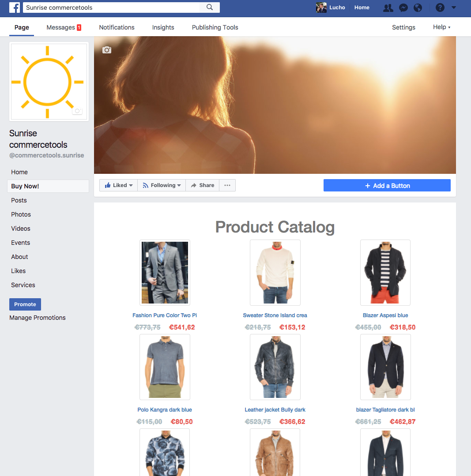Click the search magnifier icon
The image size is (471, 476).
point(210,7)
